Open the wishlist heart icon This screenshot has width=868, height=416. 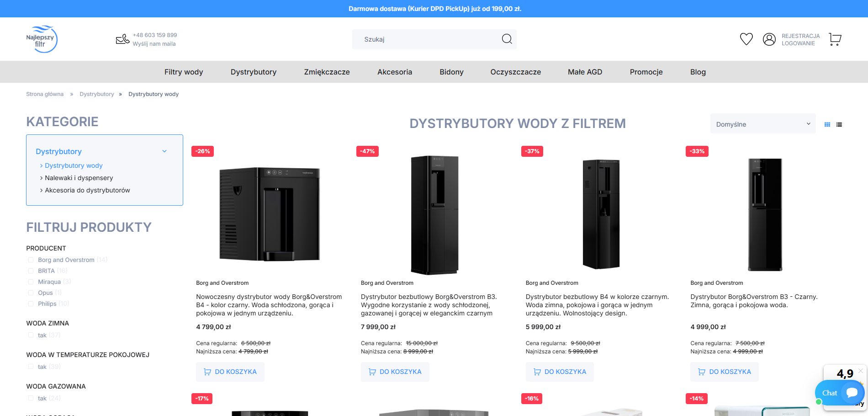click(x=746, y=39)
